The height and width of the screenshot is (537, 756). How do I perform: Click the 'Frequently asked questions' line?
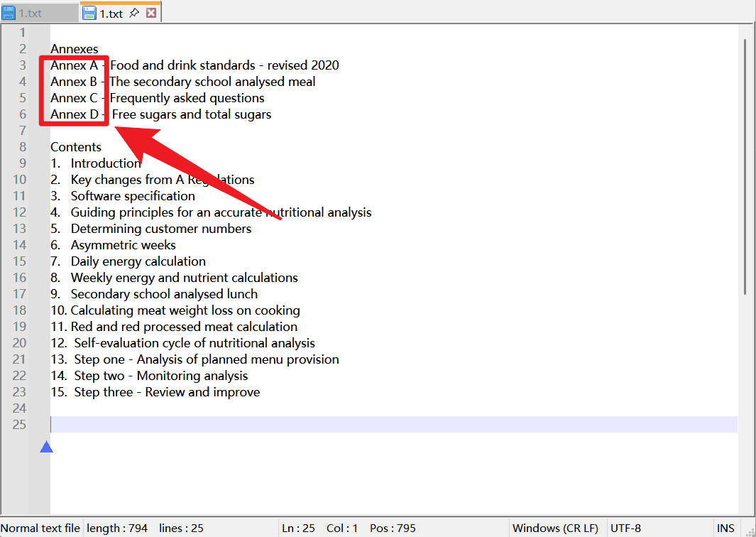(187, 98)
